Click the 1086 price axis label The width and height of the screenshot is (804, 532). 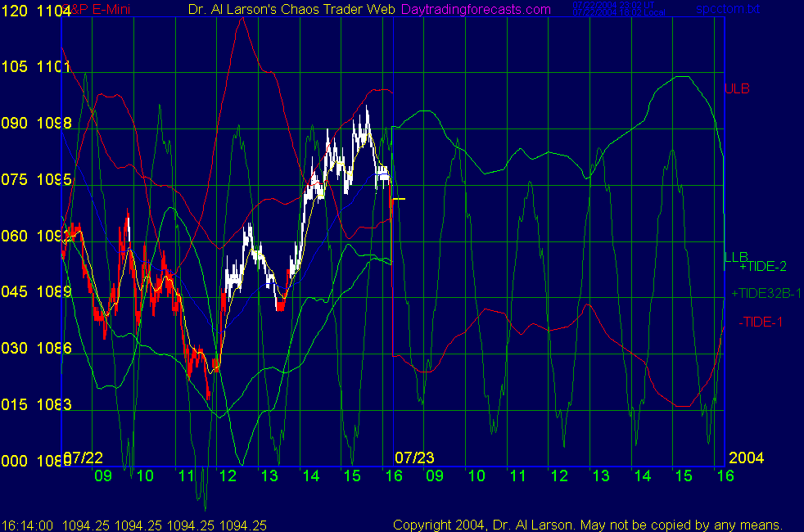pyautogui.click(x=54, y=348)
